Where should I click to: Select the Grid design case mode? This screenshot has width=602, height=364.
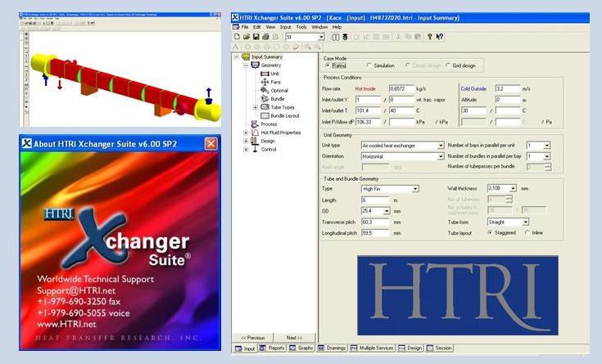[448, 65]
